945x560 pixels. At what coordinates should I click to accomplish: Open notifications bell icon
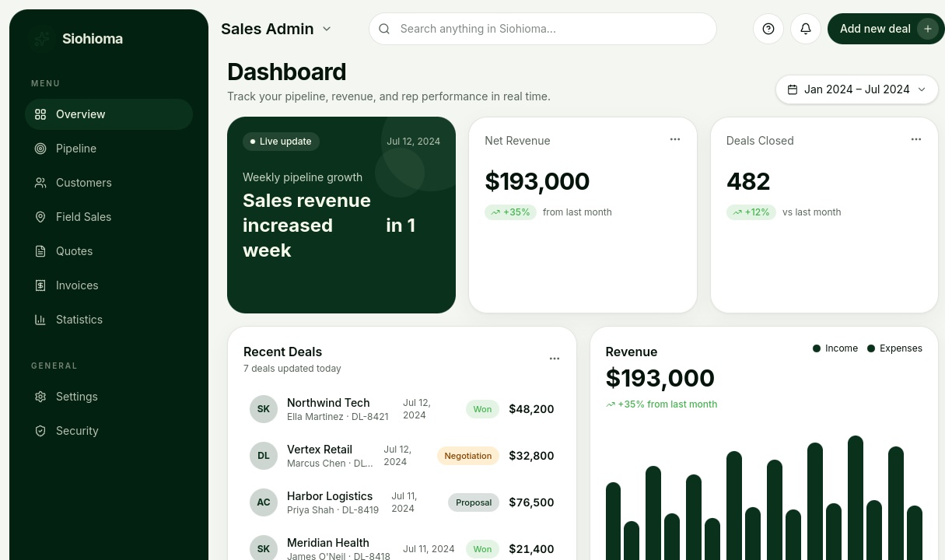pos(806,29)
